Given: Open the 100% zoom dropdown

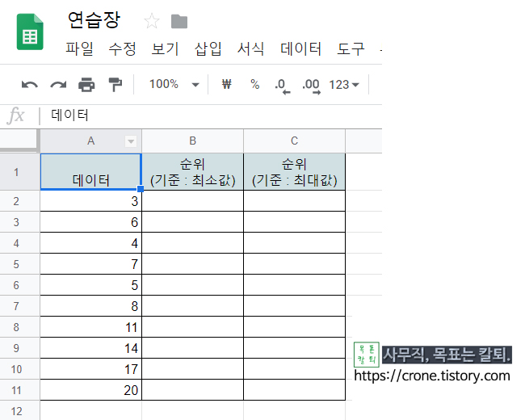Looking at the screenshot, I should pyautogui.click(x=174, y=84).
